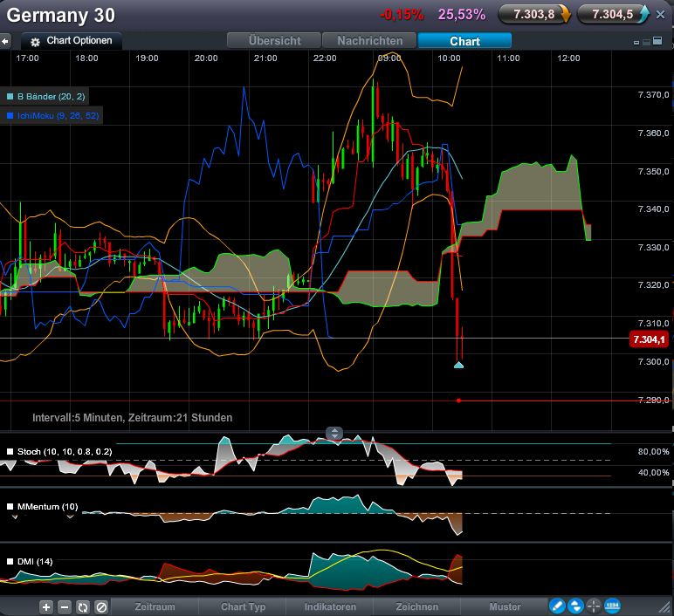This screenshot has width=674, height=616.
Task: Click the sell price button 7.303,8
Action: click(533, 14)
